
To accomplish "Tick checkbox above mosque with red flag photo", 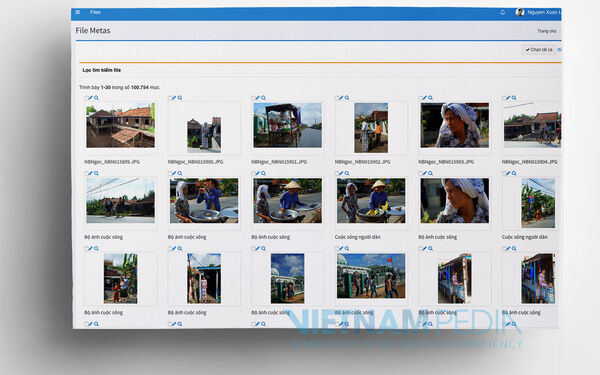I will click(337, 249).
